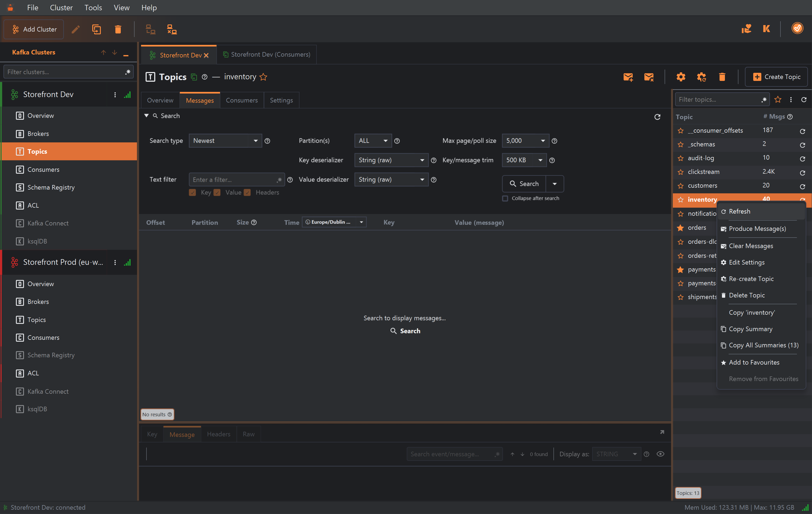Click the re-create topic gear icon
Image resolution: width=812 pixels, height=514 pixels.
click(x=701, y=77)
